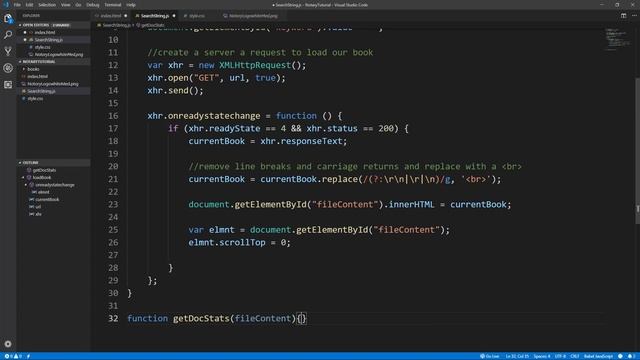
Task: Collapse the Outline section
Action: (x=53, y=162)
